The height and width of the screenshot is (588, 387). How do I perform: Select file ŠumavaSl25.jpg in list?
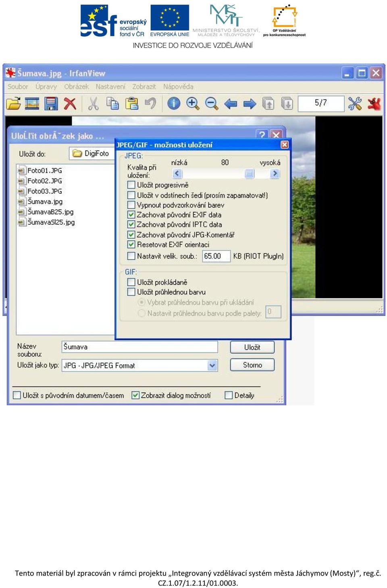pyautogui.click(x=47, y=222)
